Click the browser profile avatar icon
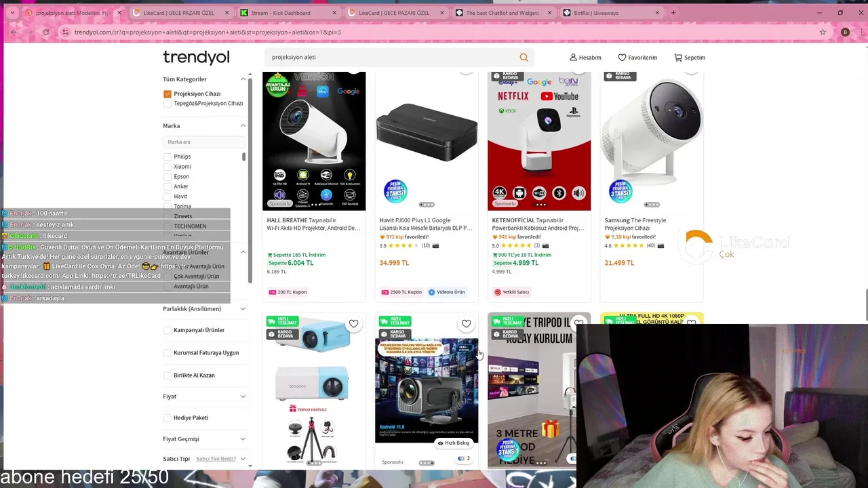This screenshot has height=488, width=868. click(x=845, y=32)
